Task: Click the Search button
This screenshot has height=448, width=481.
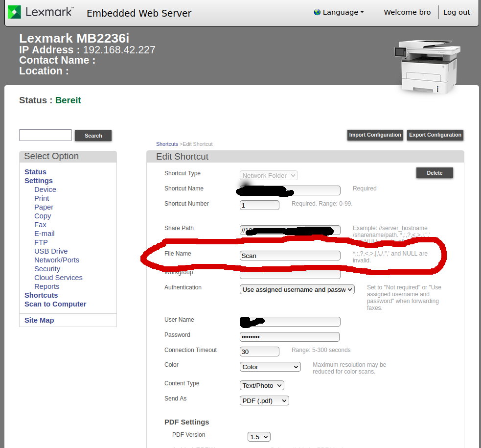Action: [93, 136]
